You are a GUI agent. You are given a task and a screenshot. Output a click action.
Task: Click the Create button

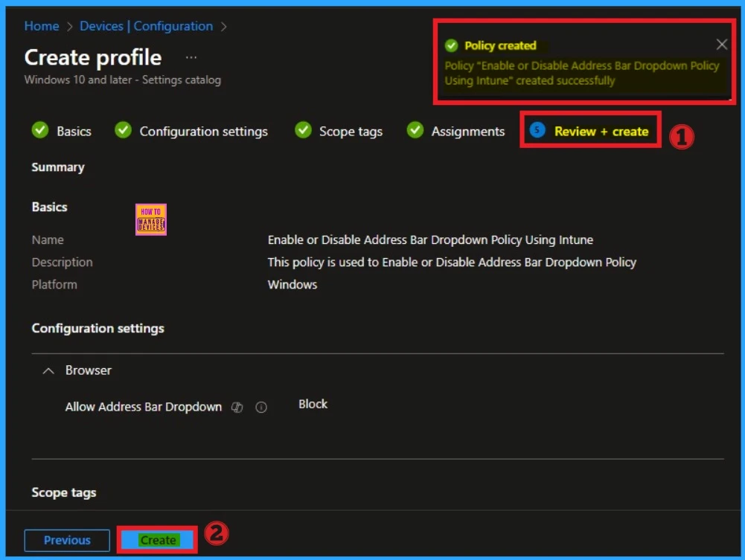click(158, 540)
